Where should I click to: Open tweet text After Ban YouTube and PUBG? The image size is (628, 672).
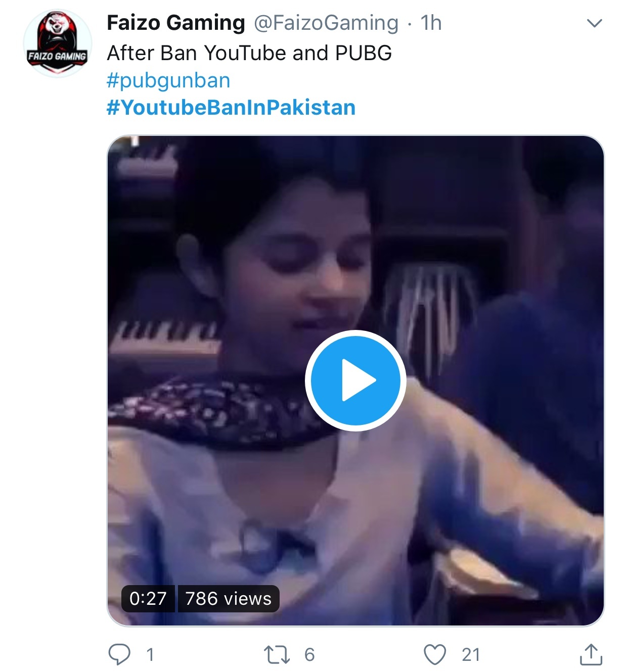(249, 53)
